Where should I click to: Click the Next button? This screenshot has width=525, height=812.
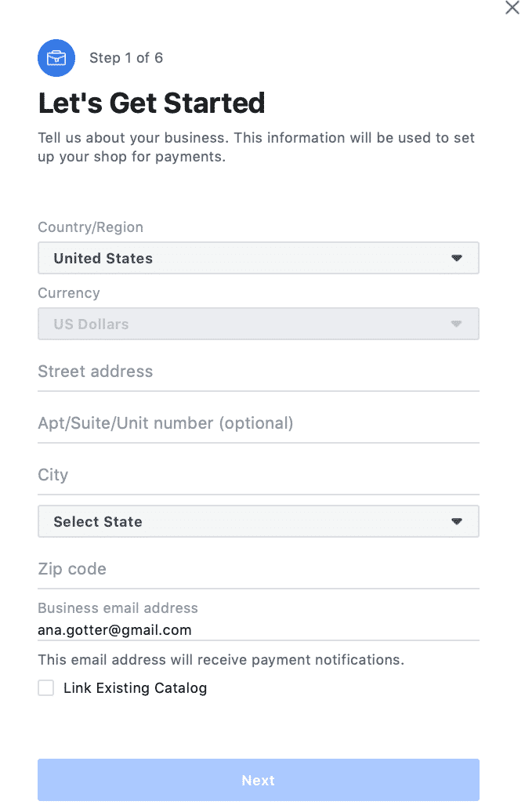coord(259,780)
